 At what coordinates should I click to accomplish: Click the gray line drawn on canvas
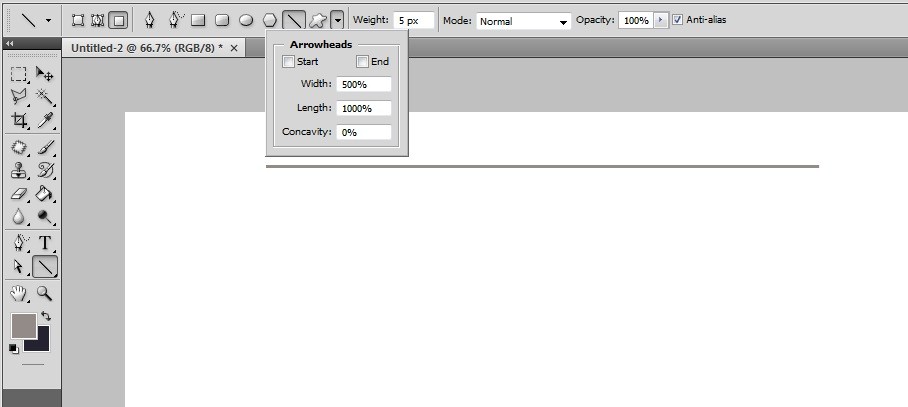click(542, 166)
